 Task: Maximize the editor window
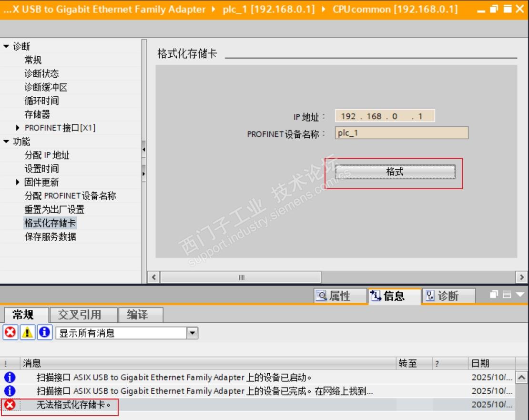coord(508,9)
